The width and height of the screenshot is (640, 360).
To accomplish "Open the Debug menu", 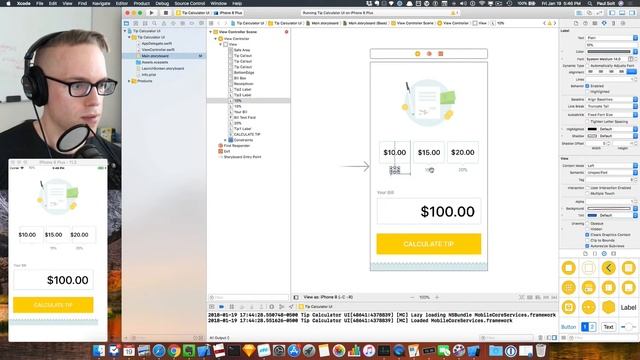I will point(162,3).
